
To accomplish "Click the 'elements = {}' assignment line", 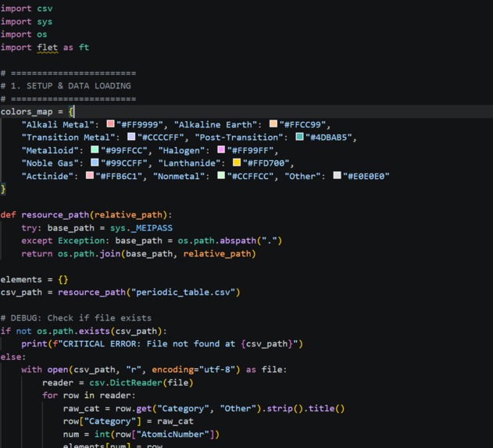I will [x=34, y=279].
